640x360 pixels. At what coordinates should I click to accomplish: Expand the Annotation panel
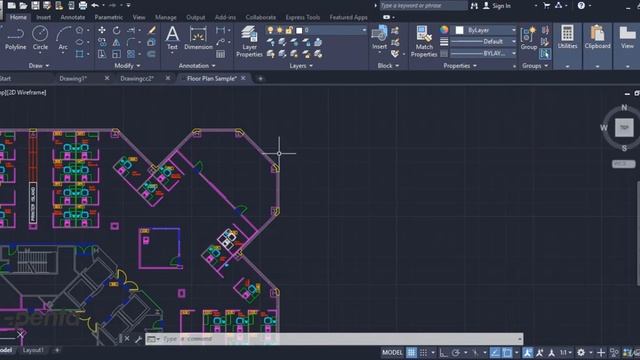pyautogui.click(x=197, y=66)
